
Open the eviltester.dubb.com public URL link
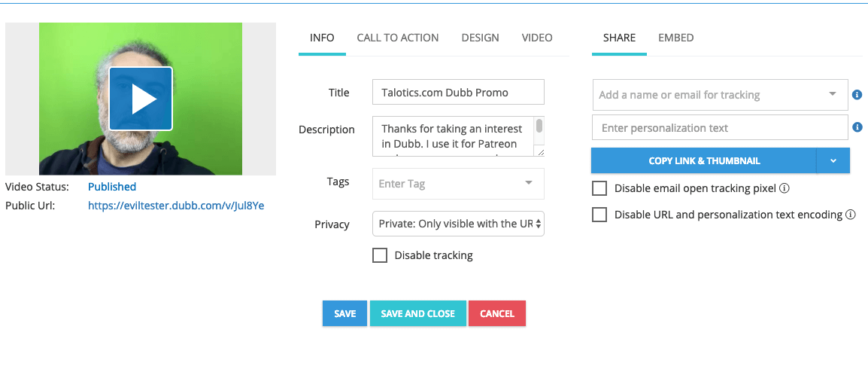[x=176, y=205]
